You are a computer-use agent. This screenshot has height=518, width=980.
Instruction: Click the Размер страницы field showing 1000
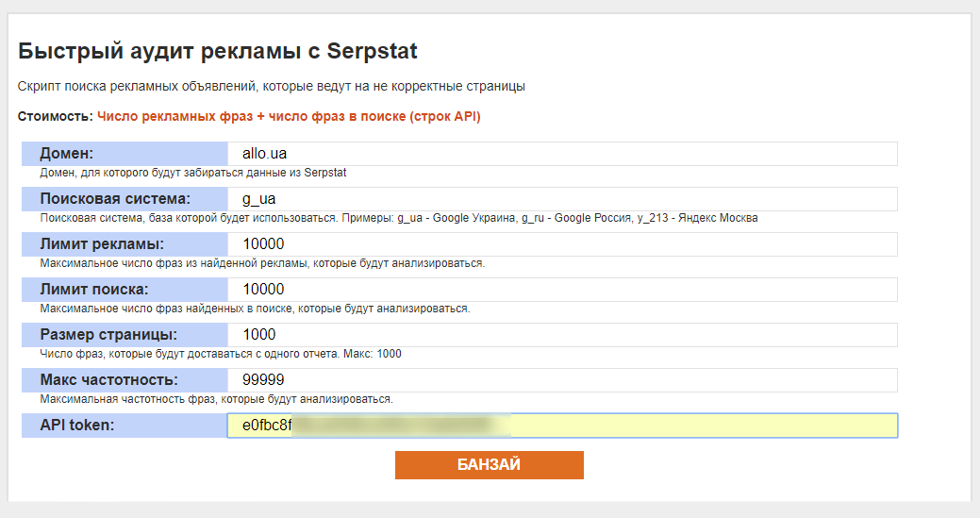pyautogui.click(x=562, y=335)
